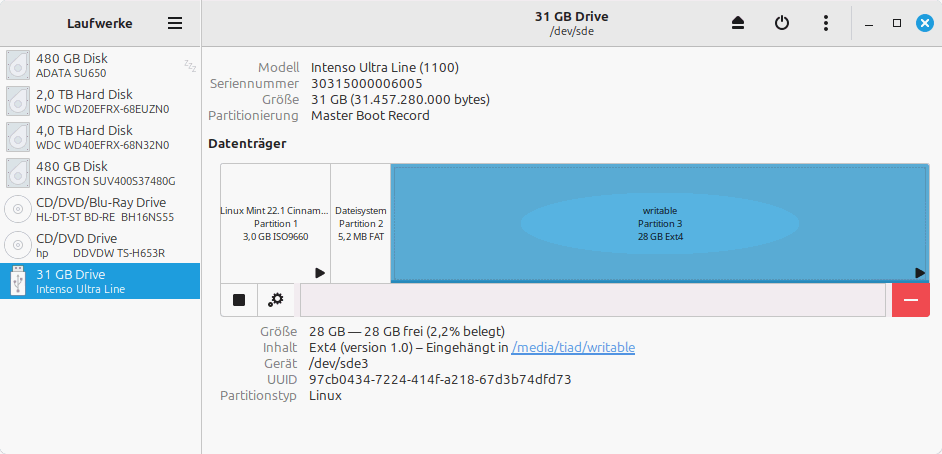Eject the 31 GB drive
Image resolution: width=942 pixels, height=454 pixels.
click(x=739, y=23)
